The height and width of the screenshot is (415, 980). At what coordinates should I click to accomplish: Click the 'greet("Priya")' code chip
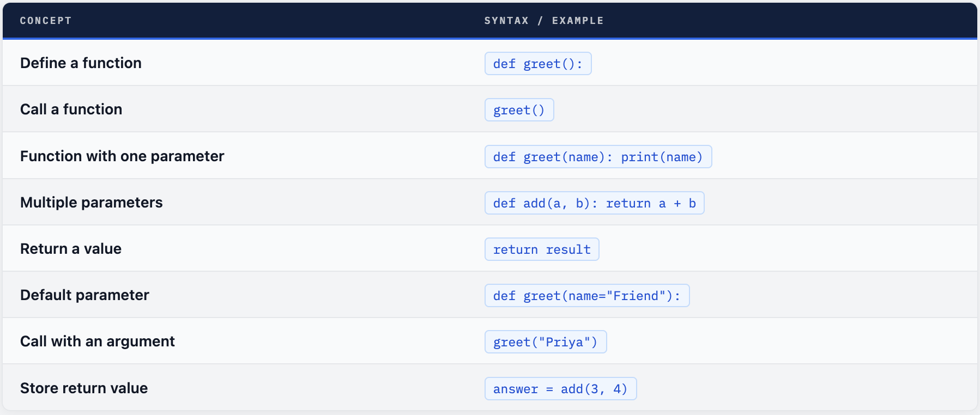pyautogui.click(x=545, y=342)
